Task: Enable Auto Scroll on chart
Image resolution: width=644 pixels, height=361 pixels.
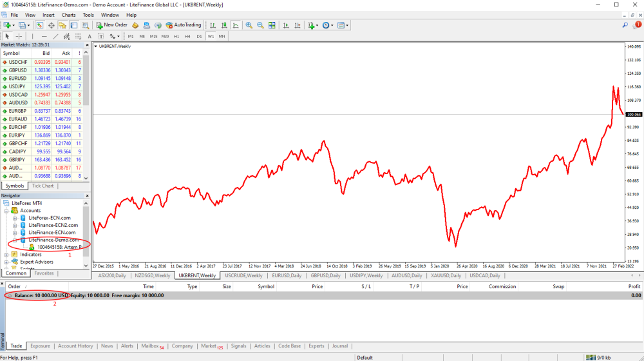Action: point(286,25)
